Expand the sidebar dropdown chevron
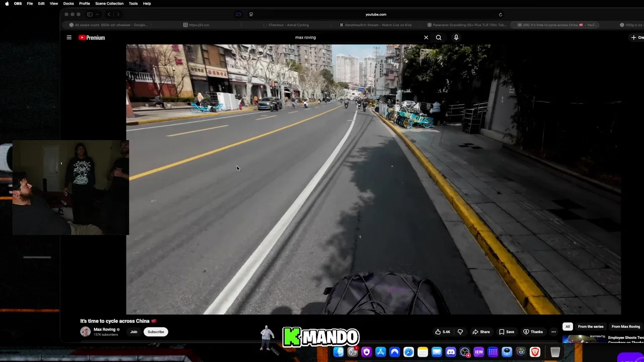 97,15
